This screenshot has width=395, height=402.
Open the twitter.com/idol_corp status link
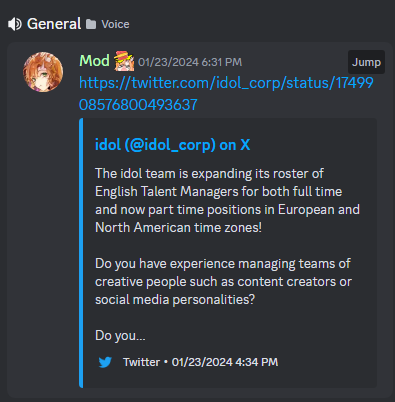(x=226, y=94)
